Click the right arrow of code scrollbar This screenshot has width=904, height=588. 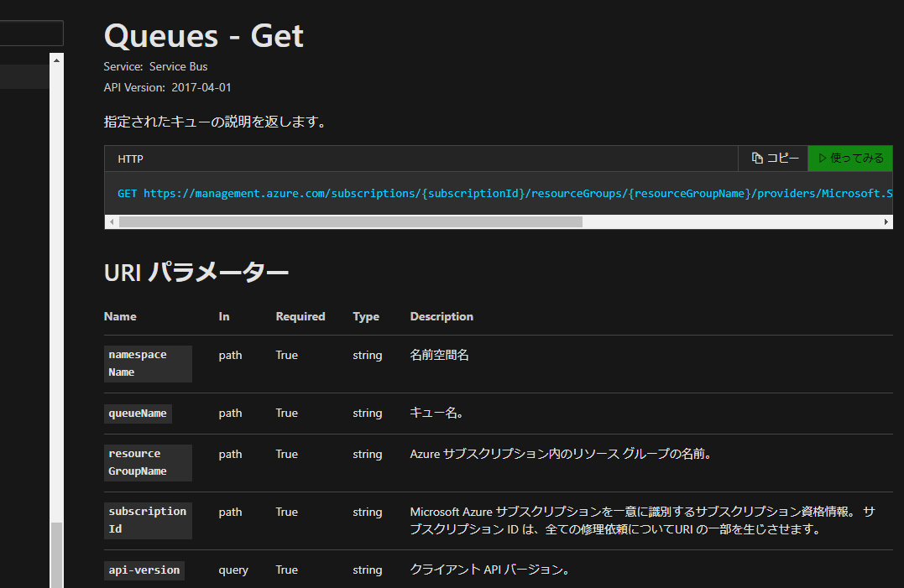pos(886,221)
